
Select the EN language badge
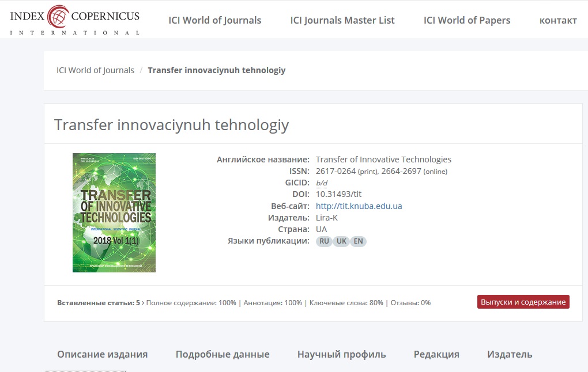[358, 241]
